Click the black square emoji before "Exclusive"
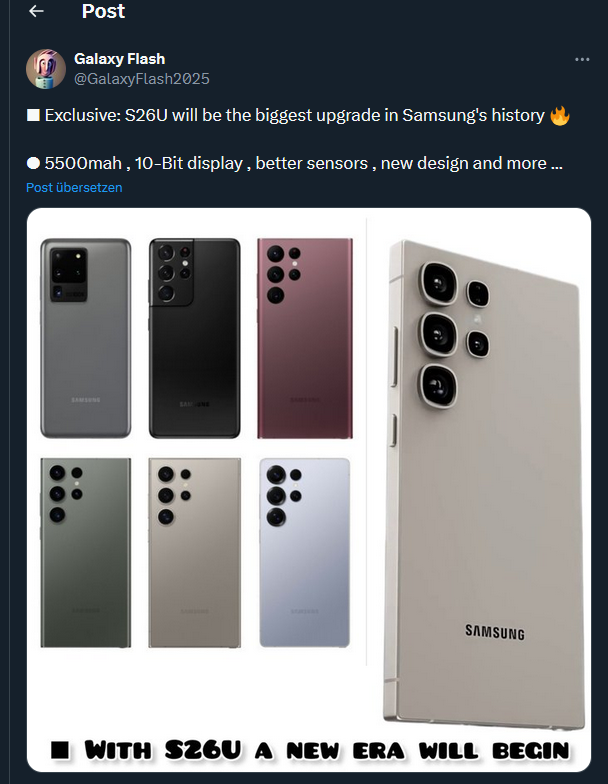The width and height of the screenshot is (608, 784). pos(33,116)
